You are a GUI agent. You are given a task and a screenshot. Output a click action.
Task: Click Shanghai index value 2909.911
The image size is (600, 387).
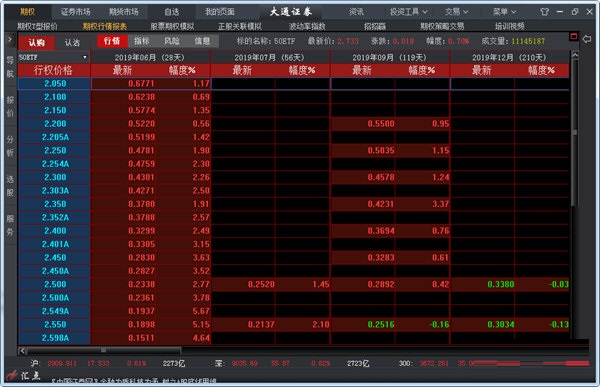[x=62, y=363]
